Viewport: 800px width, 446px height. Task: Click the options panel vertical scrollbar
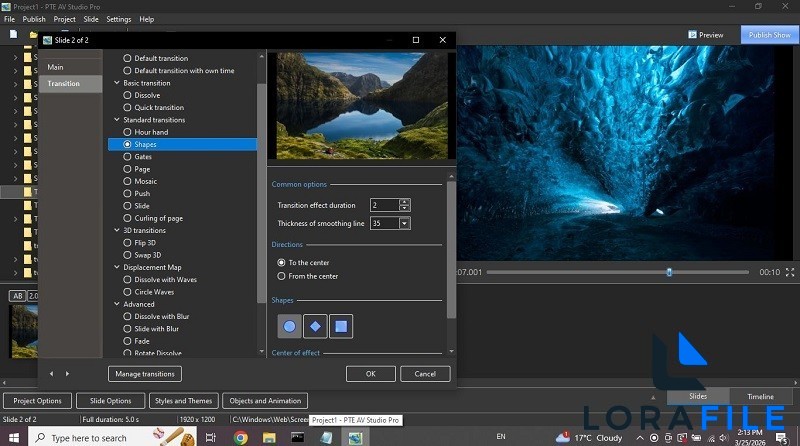pyautogui.click(x=451, y=250)
